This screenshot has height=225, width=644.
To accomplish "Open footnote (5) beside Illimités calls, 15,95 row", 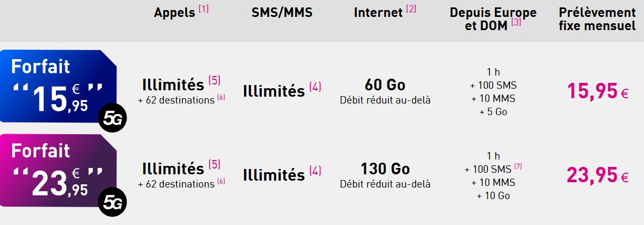I will click(214, 80).
